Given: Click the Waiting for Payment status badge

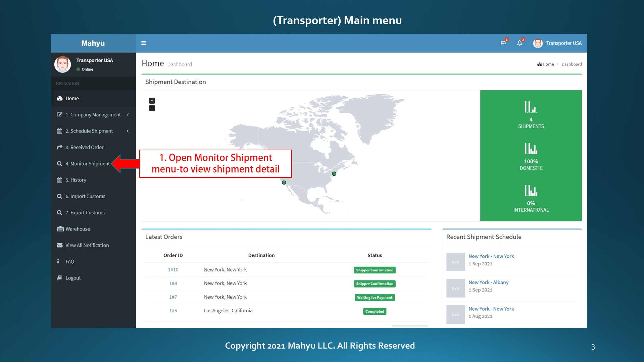Looking at the screenshot, I should point(375,298).
